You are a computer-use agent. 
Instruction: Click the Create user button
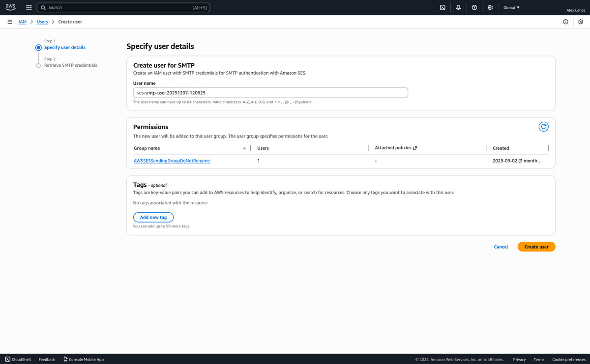[x=536, y=247]
